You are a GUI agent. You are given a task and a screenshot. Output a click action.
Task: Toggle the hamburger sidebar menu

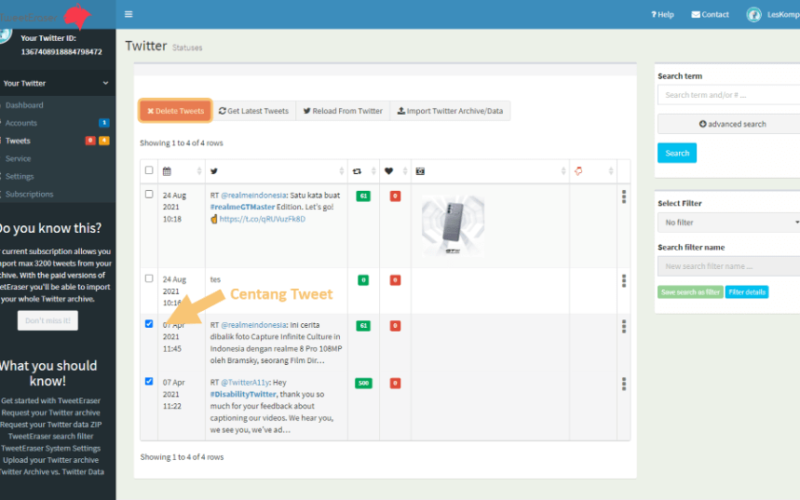pos(129,14)
